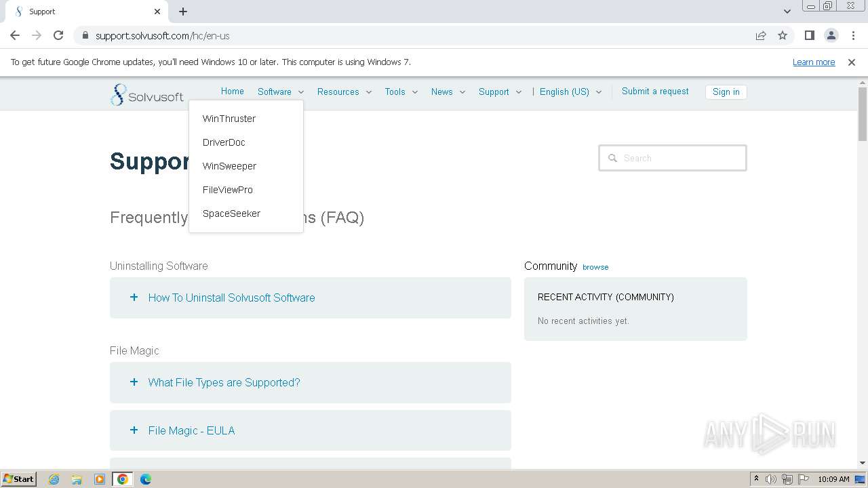Open the English (US) language dropdown
Image resolution: width=868 pixels, height=488 pixels.
pos(571,91)
